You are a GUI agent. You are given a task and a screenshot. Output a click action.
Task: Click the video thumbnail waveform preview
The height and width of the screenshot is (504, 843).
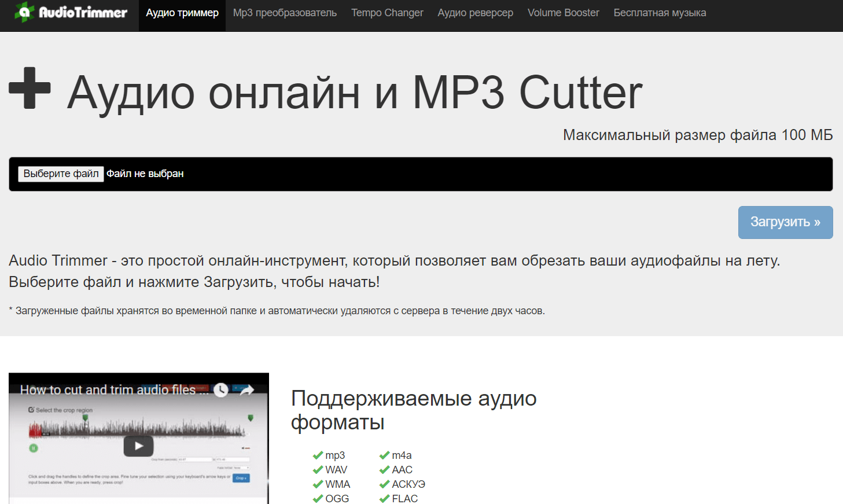tap(139, 429)
